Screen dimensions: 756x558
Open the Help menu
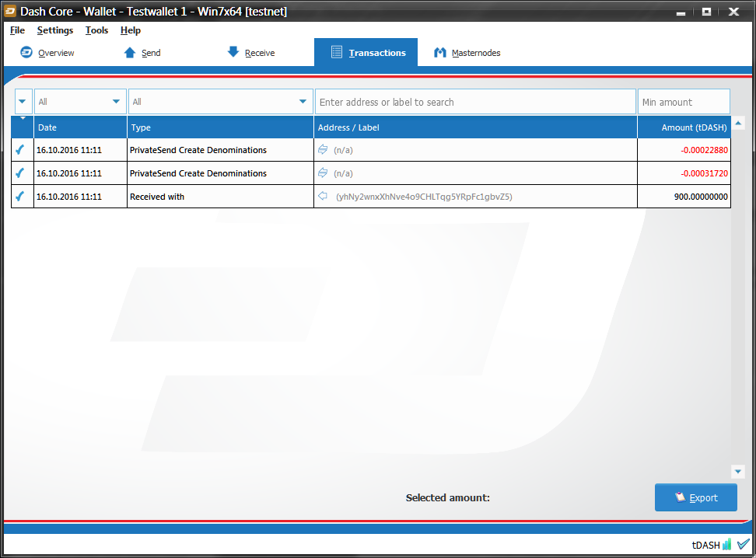130,30
